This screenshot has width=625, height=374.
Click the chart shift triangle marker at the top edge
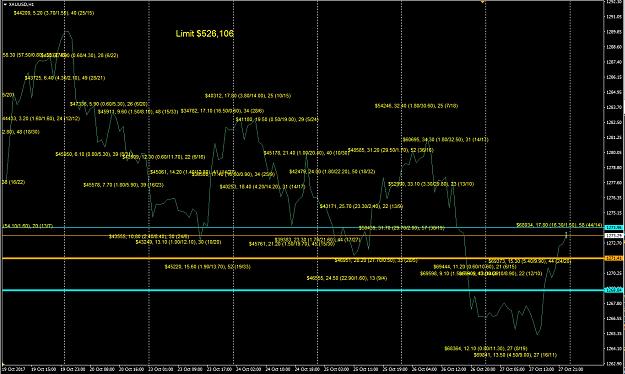pos(483,2)
